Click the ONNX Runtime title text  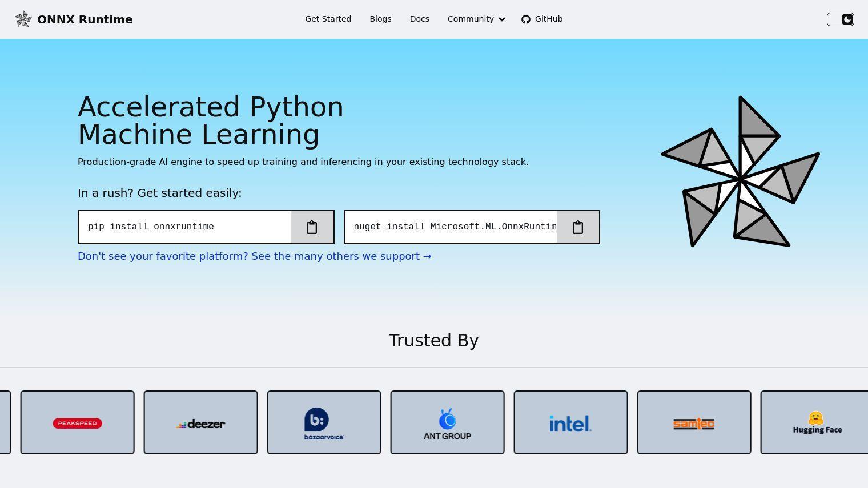[85, 19]
